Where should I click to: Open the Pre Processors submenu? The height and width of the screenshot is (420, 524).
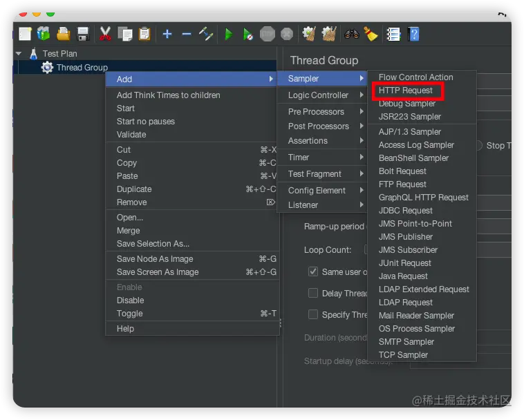click(322, 111)
